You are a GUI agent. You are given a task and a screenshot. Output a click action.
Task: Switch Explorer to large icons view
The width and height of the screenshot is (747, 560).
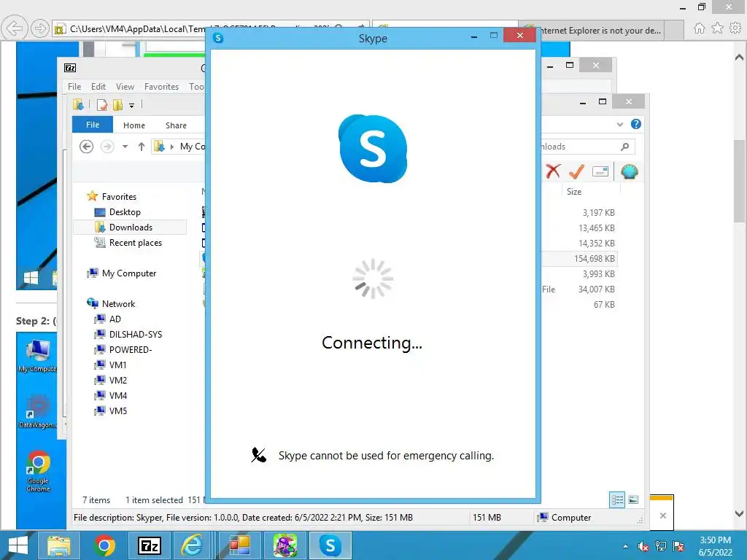point(633,499)
